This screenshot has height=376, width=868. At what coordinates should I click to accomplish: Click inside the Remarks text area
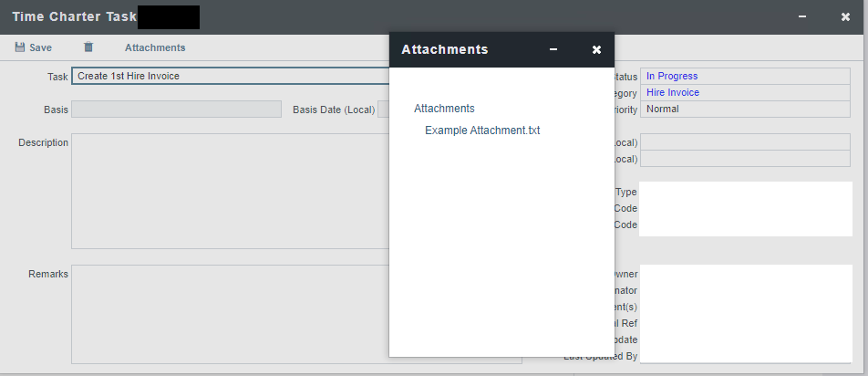pyautogui.click(x=228, y=315)
